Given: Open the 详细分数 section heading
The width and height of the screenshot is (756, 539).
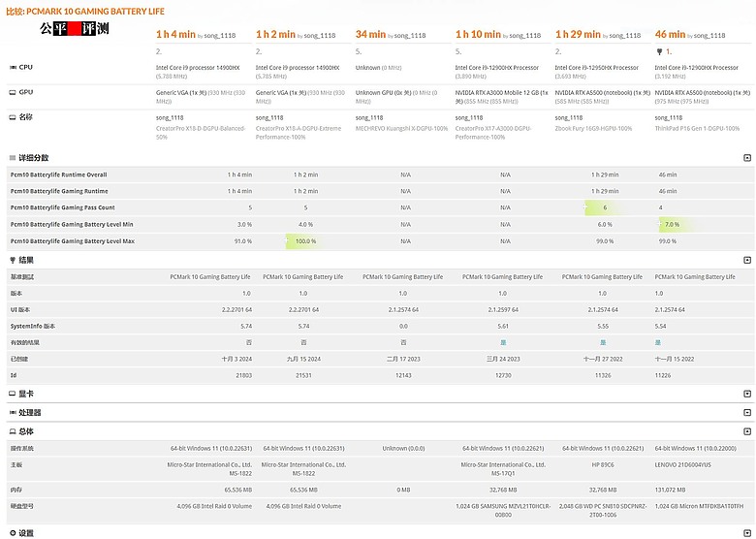Looking at the screenshot, I should point(33,158).
